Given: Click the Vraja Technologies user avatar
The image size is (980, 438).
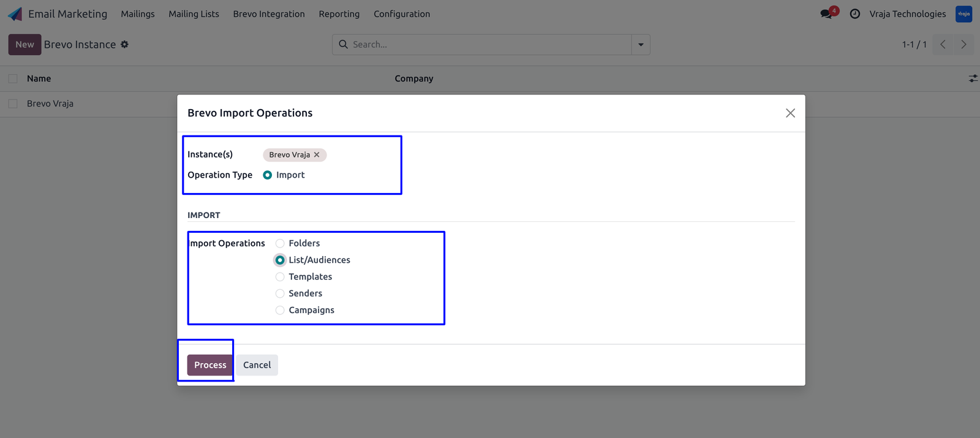Looking at the screenshot, I should coord(963,13).
